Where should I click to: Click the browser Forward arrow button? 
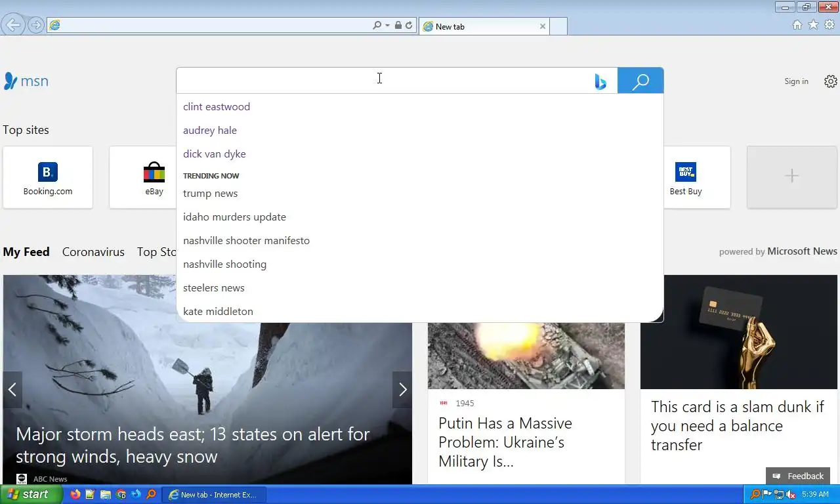[x=36, y=25]
